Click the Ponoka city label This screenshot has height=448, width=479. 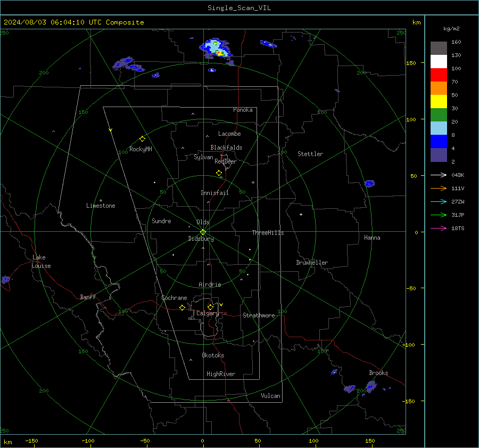243,110
